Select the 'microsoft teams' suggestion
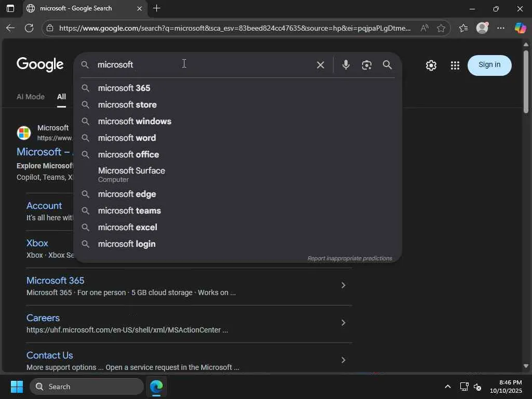The image size is (532, 399). coord(237,211)
